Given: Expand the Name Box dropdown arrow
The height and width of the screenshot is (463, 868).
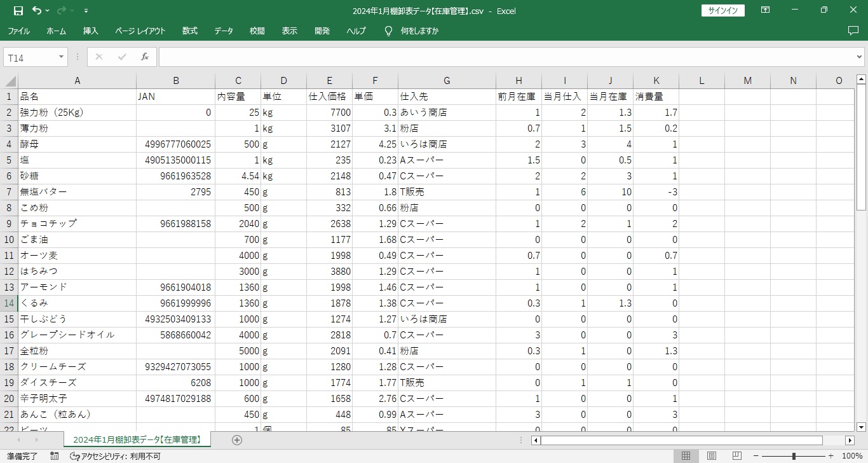Looking at the screenshot, I should pyautogui.click(x=62, y=57).
